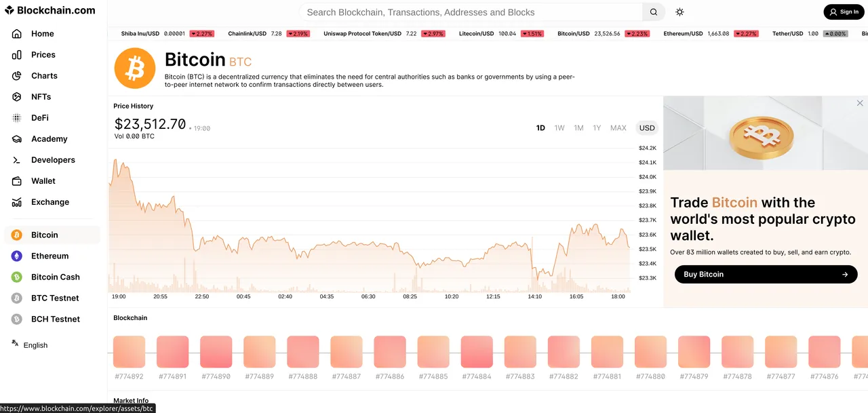Open the NFTs cube icon

(17, 97)
